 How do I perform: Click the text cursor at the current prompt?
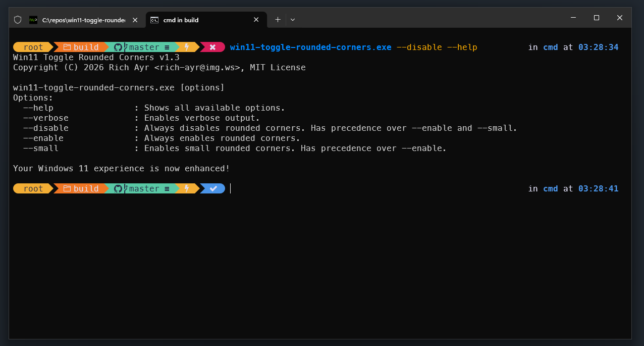coord(231,188)
